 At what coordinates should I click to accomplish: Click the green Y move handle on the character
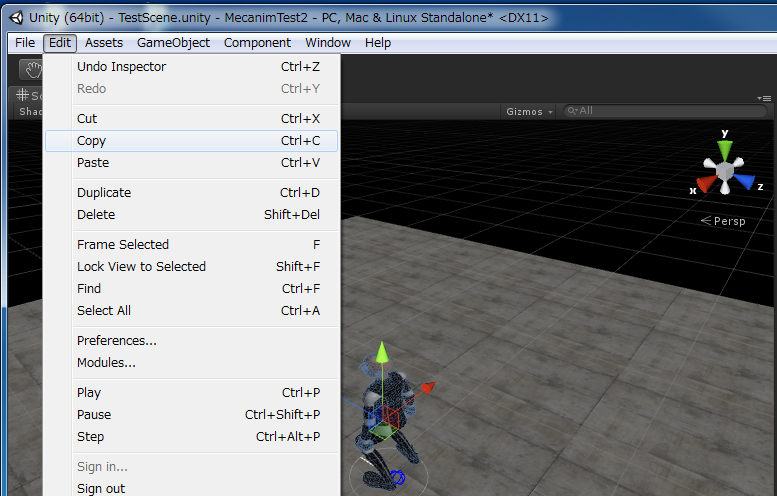point(382,352)
